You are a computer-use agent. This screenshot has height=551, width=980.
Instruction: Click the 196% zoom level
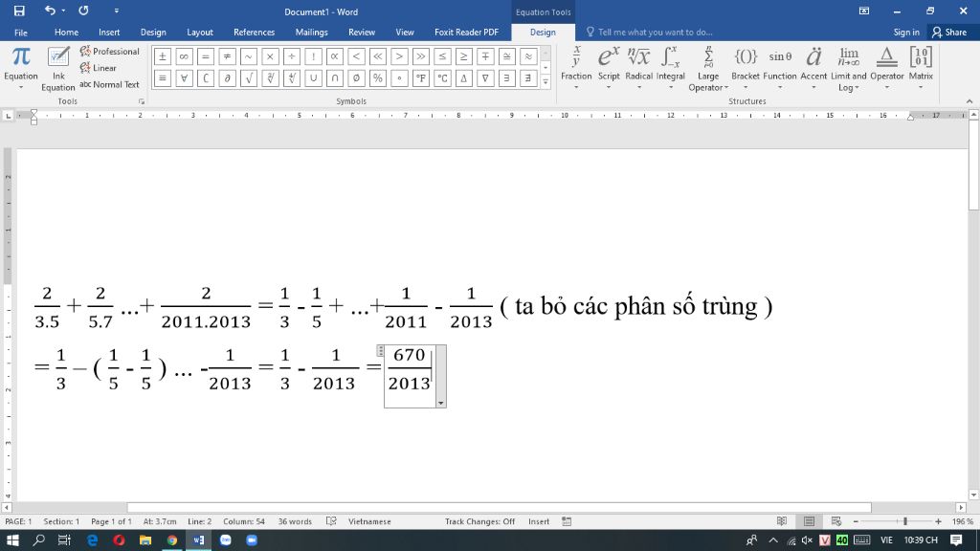tap(962, 521)
